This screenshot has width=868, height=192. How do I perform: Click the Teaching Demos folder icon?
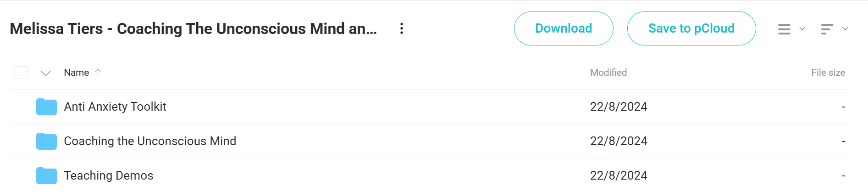(x=46, y=175)
